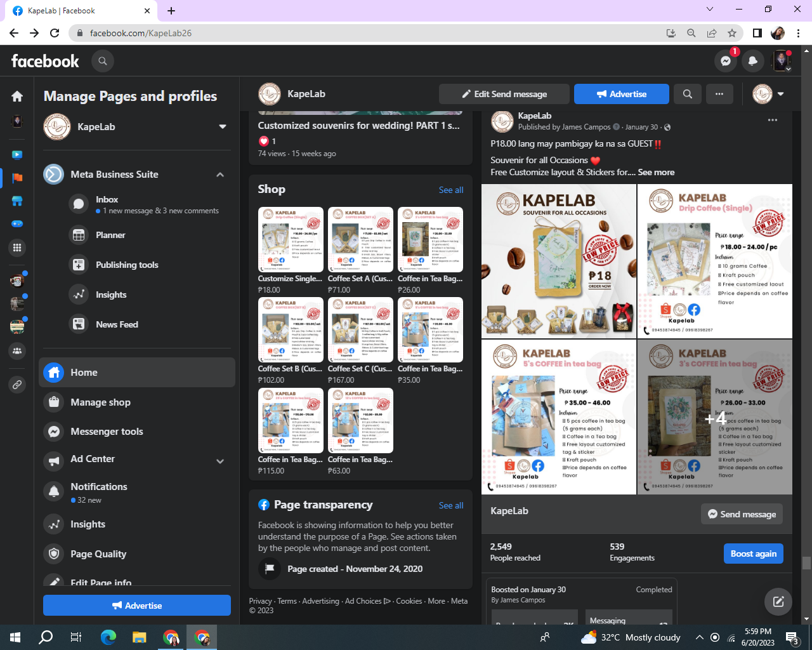Open Page Quality in the sidebar
This screenshot has height=650, width=812.
pos(137,554)
